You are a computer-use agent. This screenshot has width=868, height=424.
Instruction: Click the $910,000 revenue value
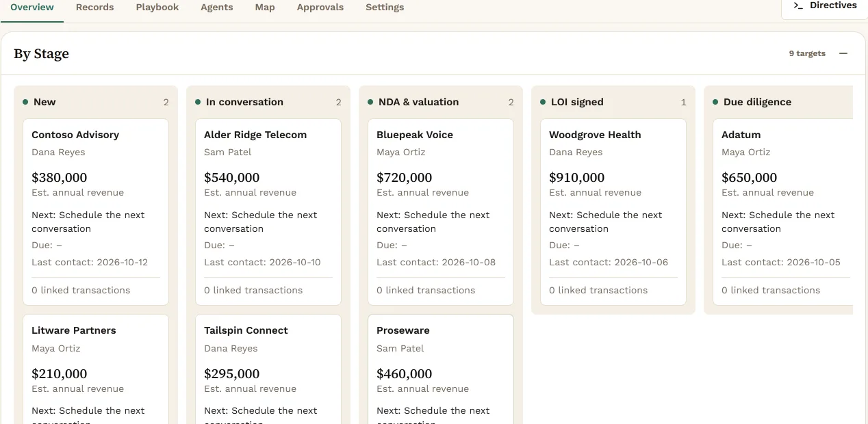(577, 178)
